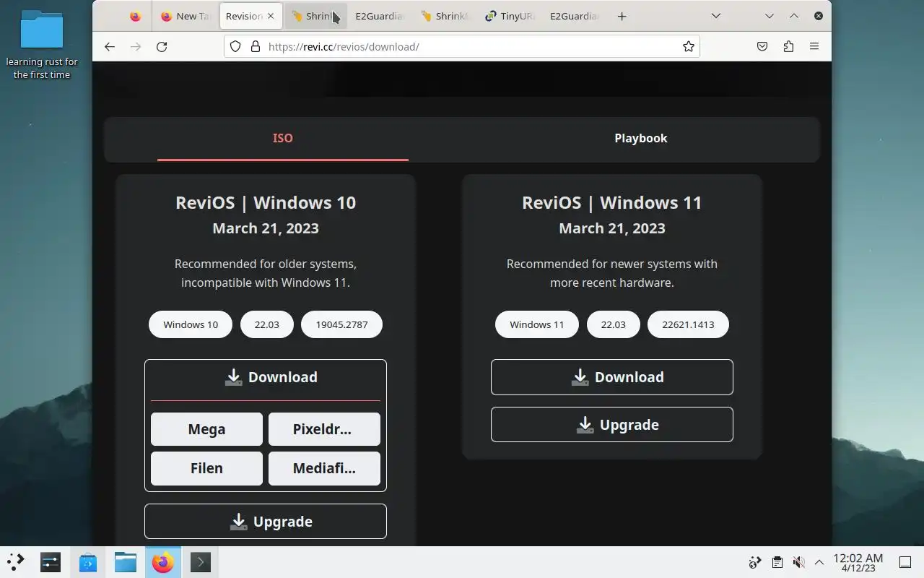Image resolution: width=924 pixels, height=578 pixels.
Task: View site security padlock info
Action: tap(255, 46)
